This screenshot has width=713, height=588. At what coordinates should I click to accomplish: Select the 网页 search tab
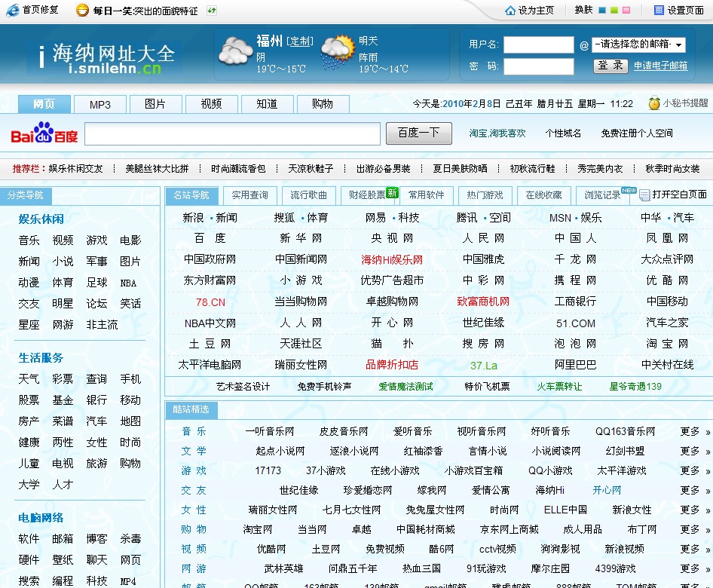(44, 104)
